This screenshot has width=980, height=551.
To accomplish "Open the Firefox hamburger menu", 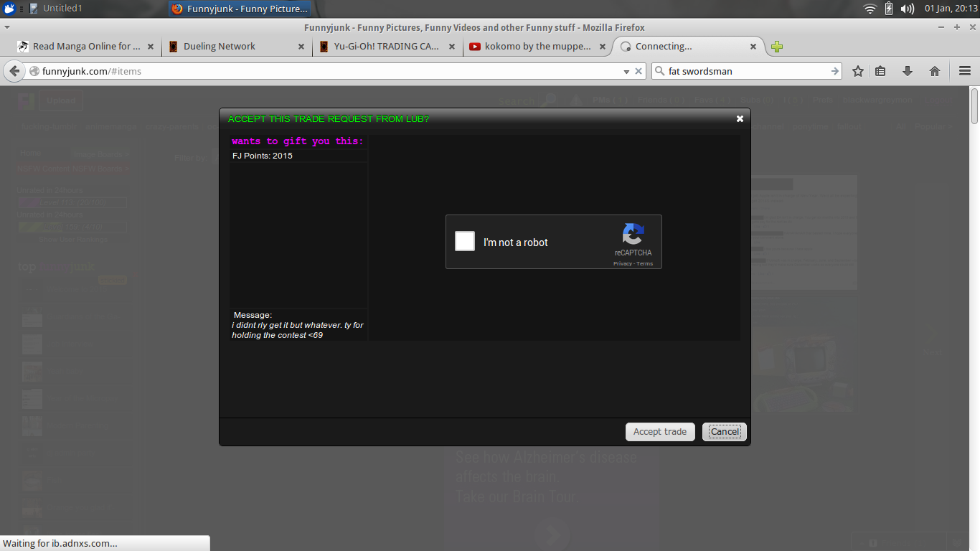I will 964,71.
